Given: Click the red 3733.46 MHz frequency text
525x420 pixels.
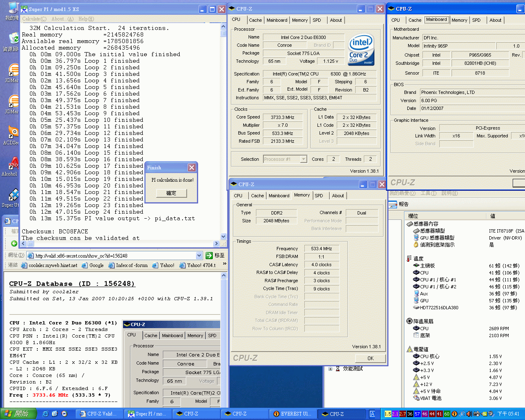Looking at the screenshot, I should click(x=50, y=395).
